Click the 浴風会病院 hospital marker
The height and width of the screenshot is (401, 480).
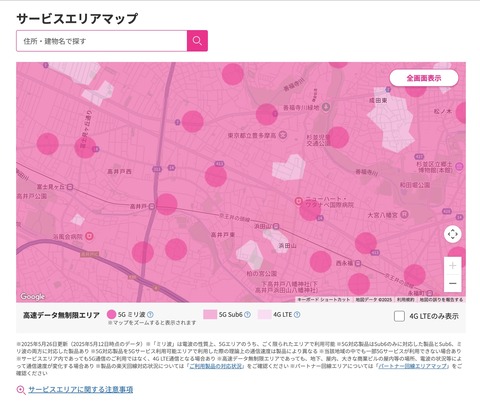(x=89, y=236)
